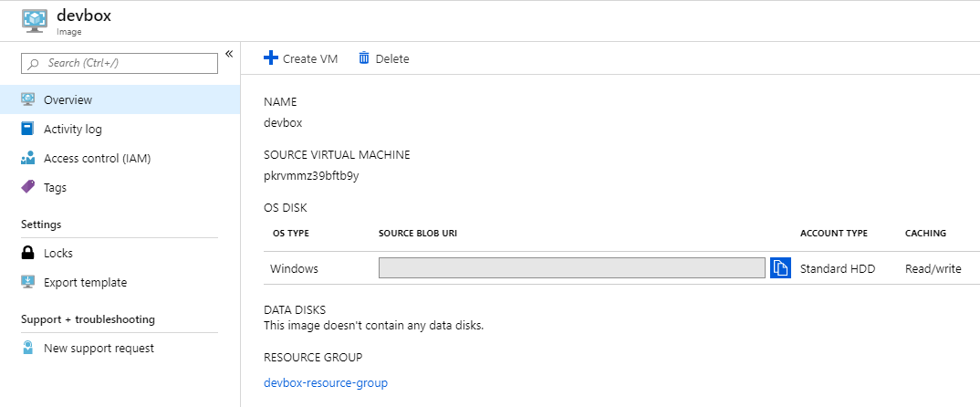Click the CACHING column header

[x=925, y=234]
